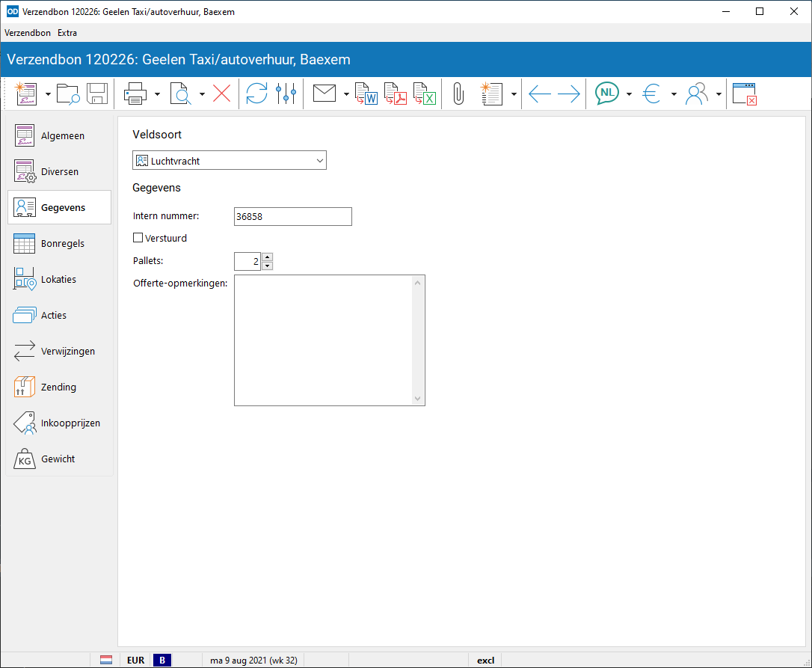The width and height of the screenshot is (812, 668).
Task: Select the Gegevens tab
Action: [60, 207]
